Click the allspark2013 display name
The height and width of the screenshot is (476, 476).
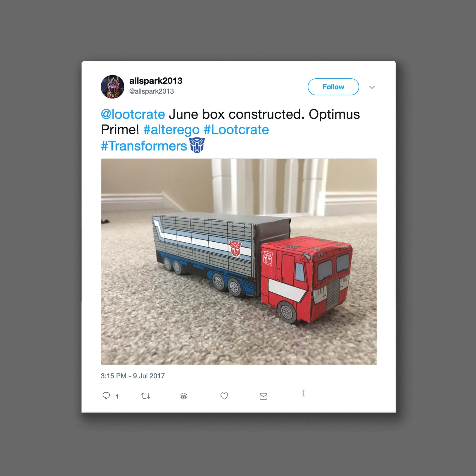156,81
